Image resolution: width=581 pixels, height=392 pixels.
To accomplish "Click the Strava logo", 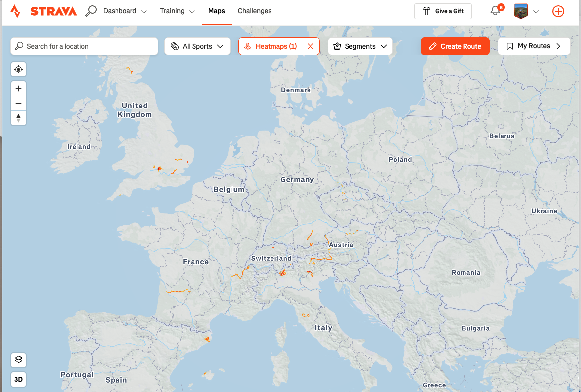I will [x=43, y=11].
